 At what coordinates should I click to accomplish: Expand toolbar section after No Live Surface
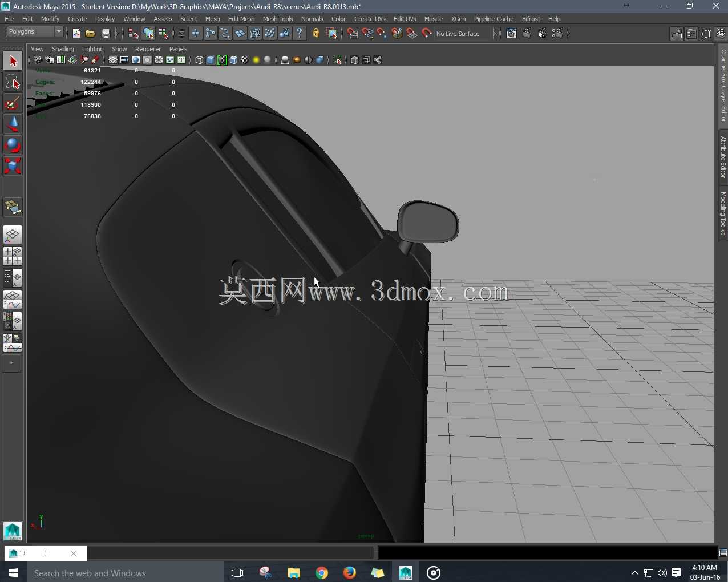495,34
